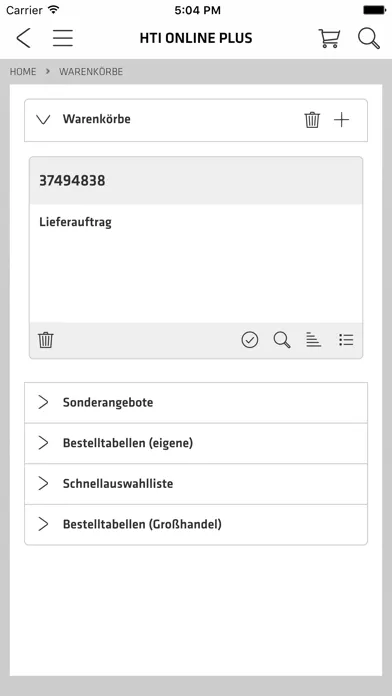392x696 pixels.
Task: Open the hamburger menu
Action: pos(63,38)
